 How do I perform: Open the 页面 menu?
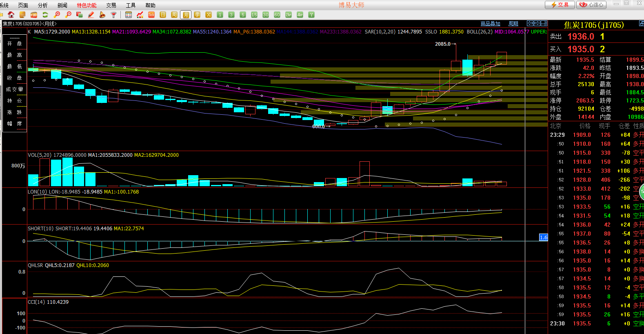tap(23, 5)
